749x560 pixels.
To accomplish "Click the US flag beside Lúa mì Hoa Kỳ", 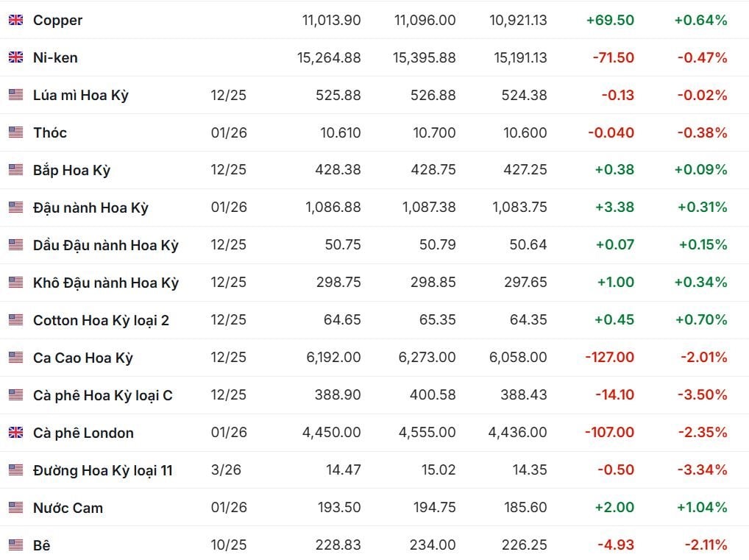I will (15, 95).
